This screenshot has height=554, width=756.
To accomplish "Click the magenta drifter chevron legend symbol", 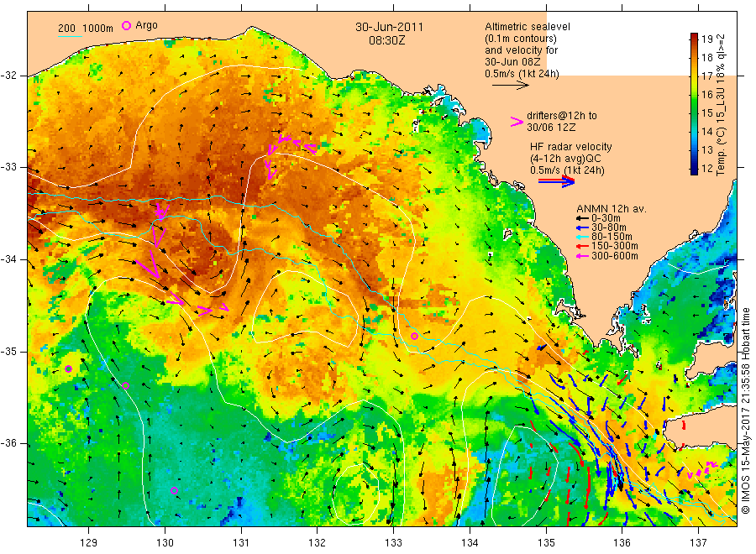I will [517, 122].
